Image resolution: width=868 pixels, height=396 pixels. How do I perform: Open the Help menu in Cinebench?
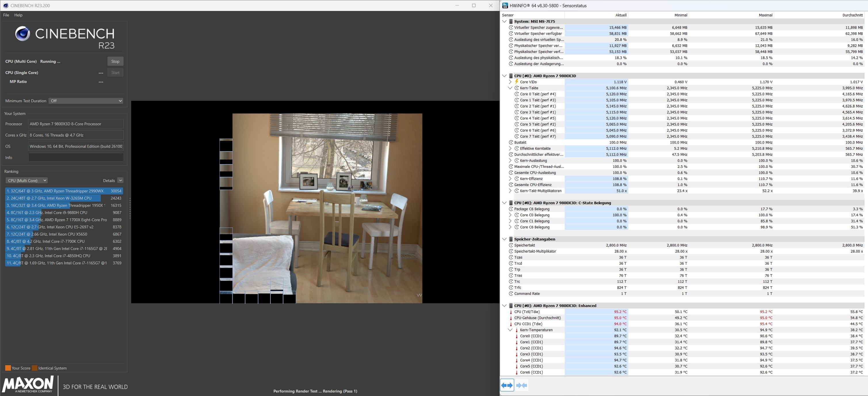18,15
